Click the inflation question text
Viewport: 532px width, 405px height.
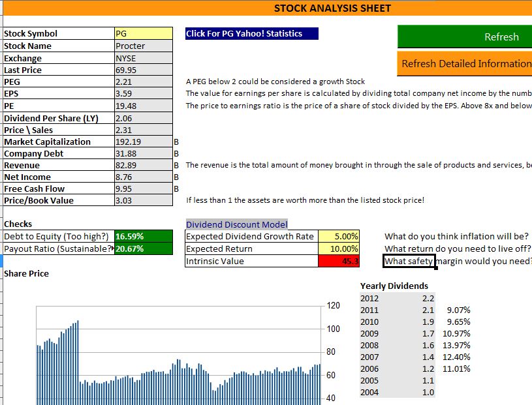pyautogui.click(x=456, y=236)
